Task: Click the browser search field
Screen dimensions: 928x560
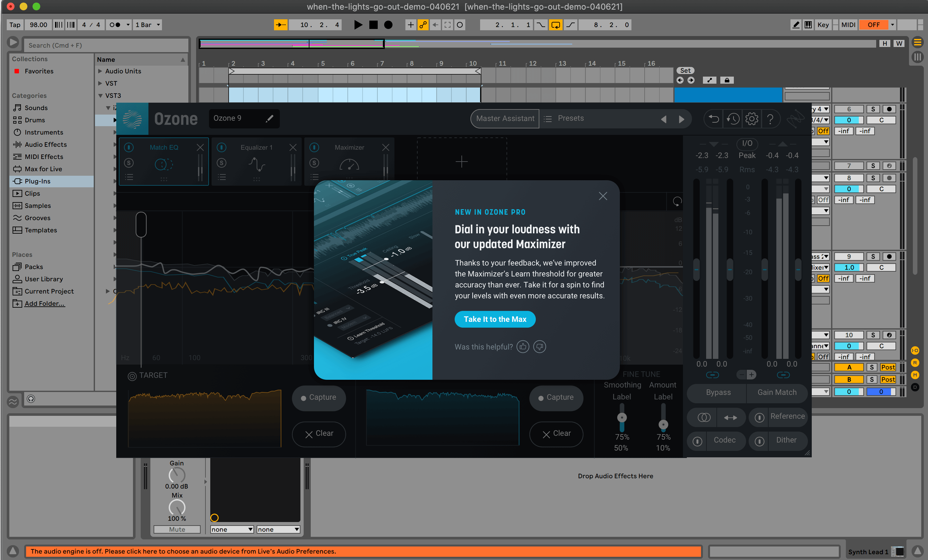Action: pos(106,45)
